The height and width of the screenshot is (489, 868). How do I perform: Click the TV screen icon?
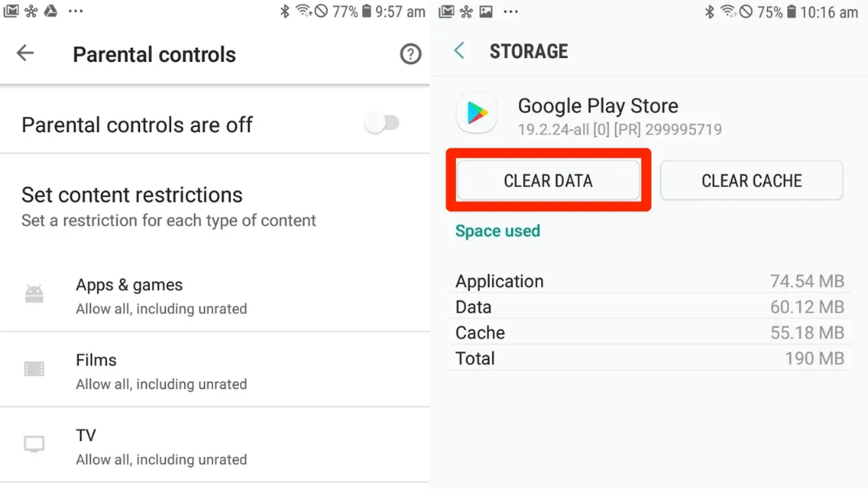tap(34, 444)
